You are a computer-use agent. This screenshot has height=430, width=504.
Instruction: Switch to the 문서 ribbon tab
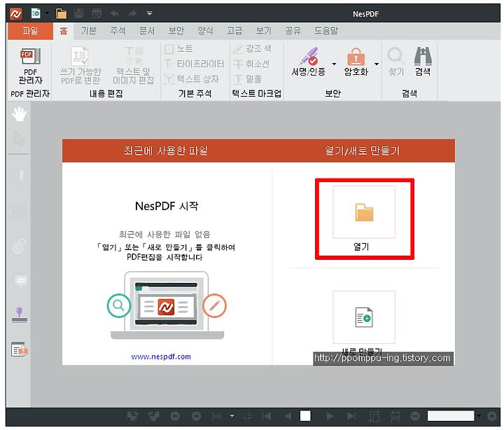(x=147, y=31)
